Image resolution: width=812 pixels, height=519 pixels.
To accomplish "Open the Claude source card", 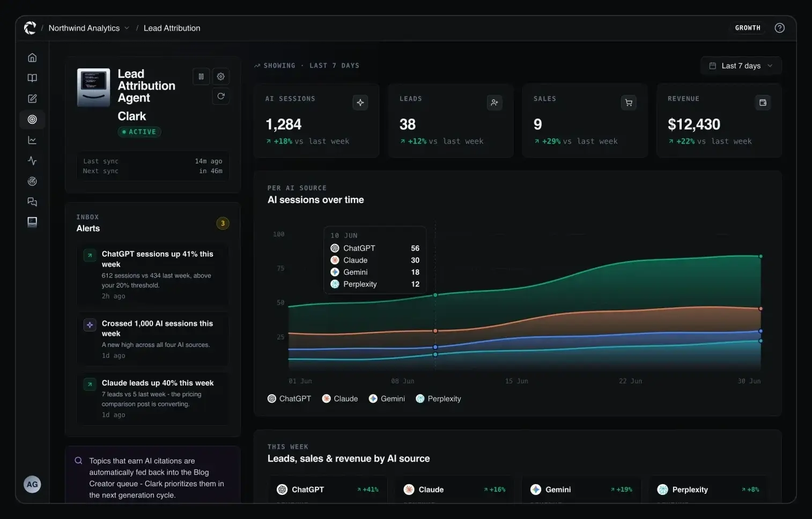I will click(x=454, y=490).
